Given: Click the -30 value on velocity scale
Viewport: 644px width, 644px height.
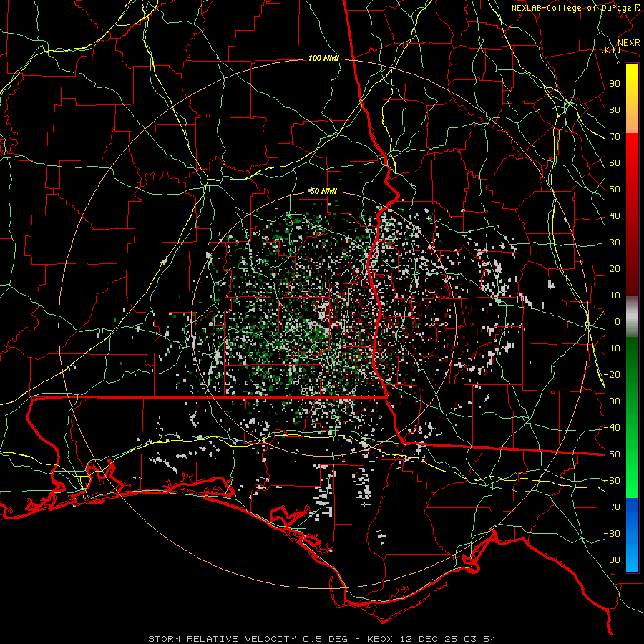Looking at the screenshot, I should pos(612,401).
